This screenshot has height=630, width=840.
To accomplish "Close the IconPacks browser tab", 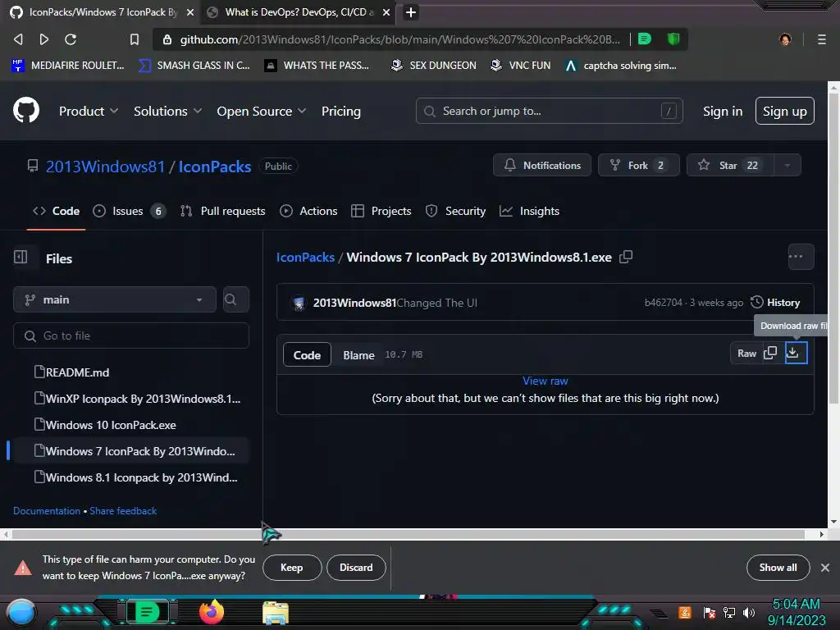I will (190, 12).
